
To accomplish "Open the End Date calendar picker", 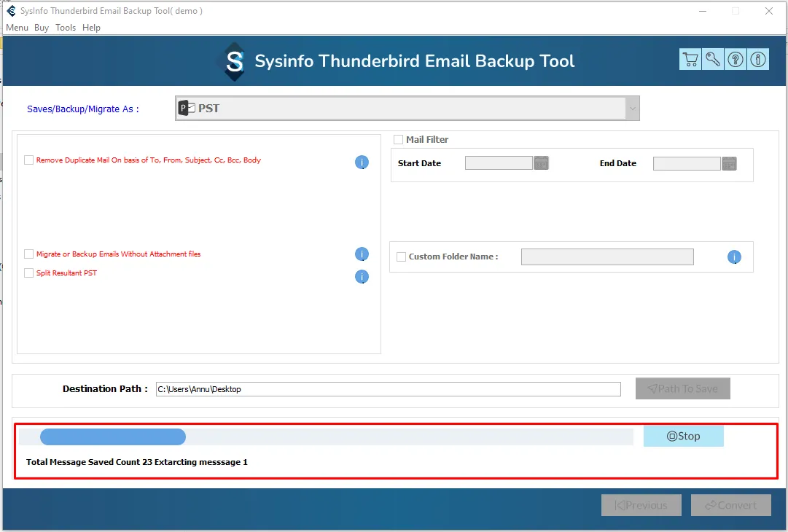I will 729,163.
